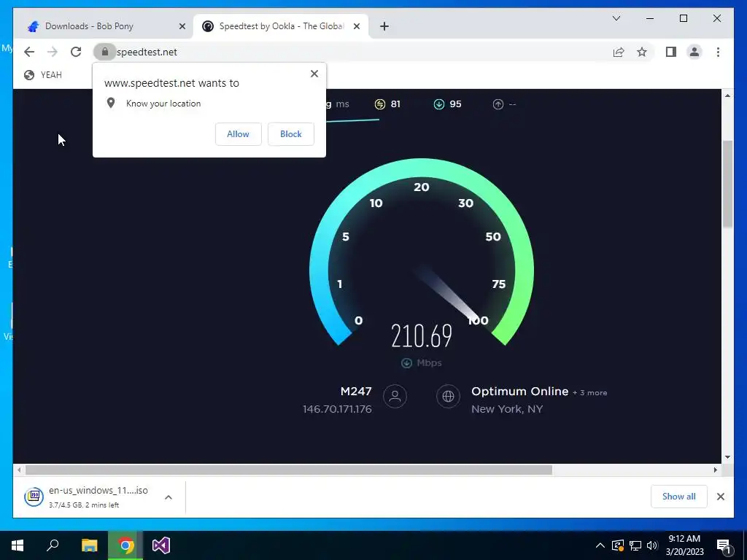Allow speedtest.net location access
747x560 pixels.
(239, 134)
